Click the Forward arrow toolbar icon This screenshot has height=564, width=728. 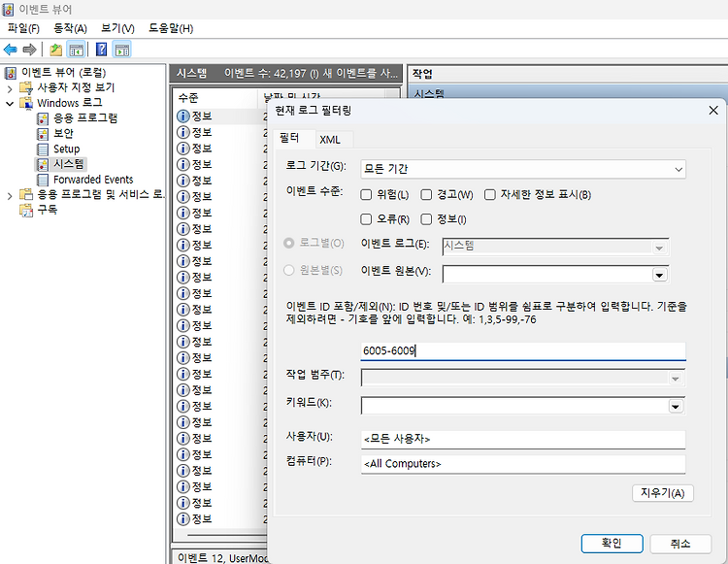click(29, 50)
